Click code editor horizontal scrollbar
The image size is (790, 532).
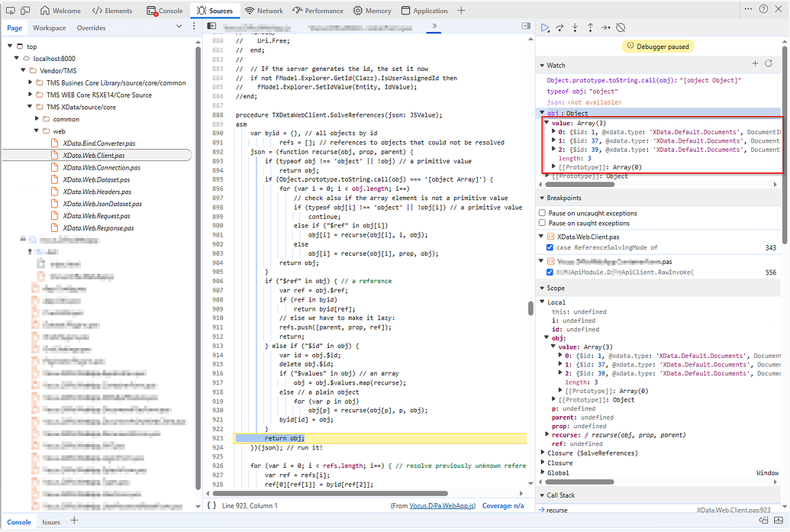[x=331, y=493]
